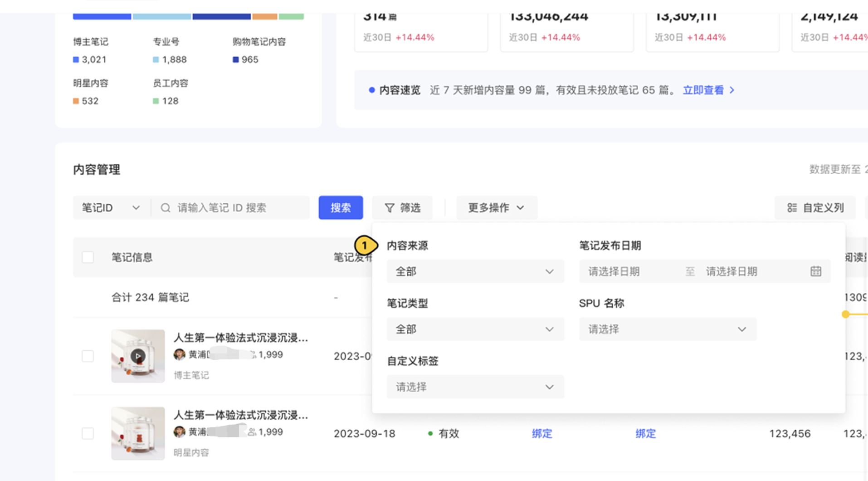Viewport: 868px width, 481px height.
Task: Open the video thumbnail of 博主笔记 note
Action: (x=138, y=356)
